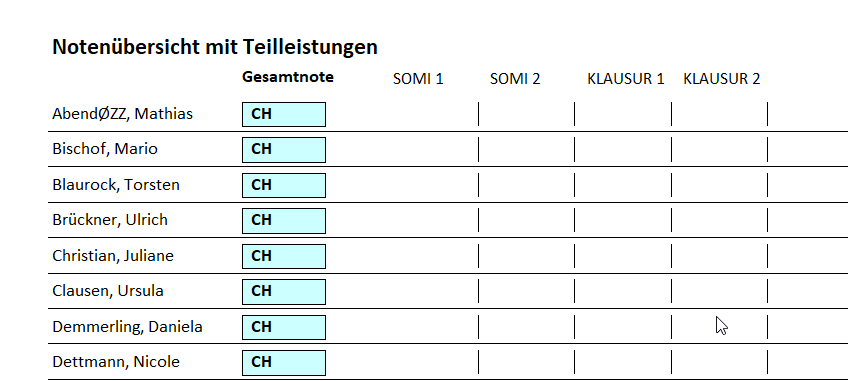Image resolution: width=848 pixels, height=381 pixels.
Task: Select Gesamtnote field for Abend, Mathias
Action: pos(284,114)
